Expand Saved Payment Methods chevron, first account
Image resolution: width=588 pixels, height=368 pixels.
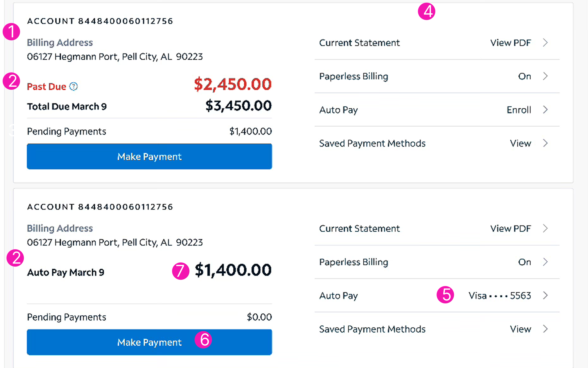pos(545,143)
